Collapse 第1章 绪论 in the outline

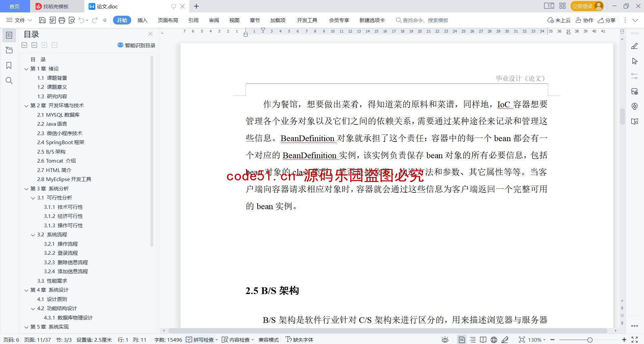coord(26,69)
